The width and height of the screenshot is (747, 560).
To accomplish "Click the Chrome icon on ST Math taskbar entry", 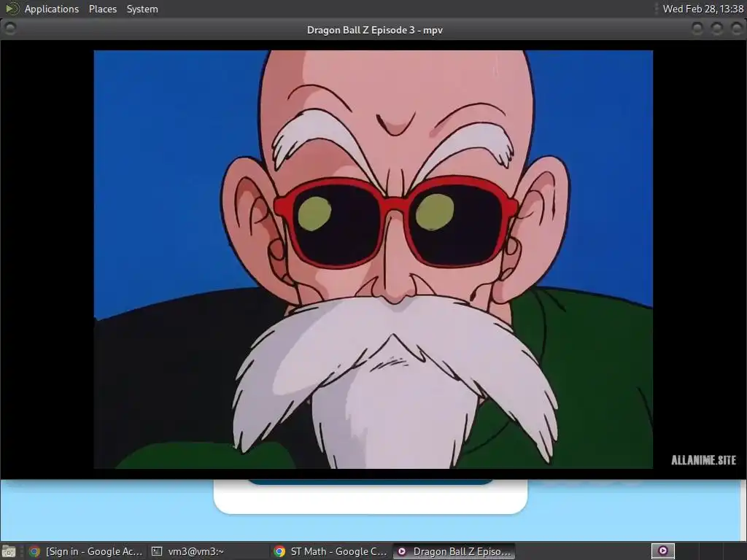I will pyautogui.click(x=279, y=551).
